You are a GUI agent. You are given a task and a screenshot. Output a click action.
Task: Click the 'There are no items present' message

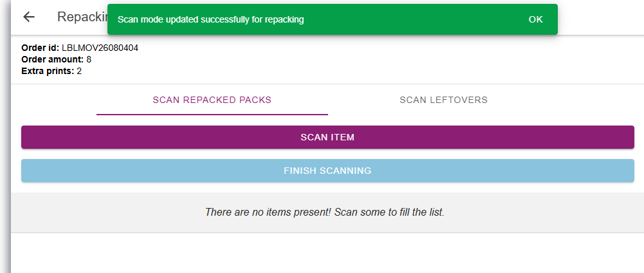pos(324,212)
